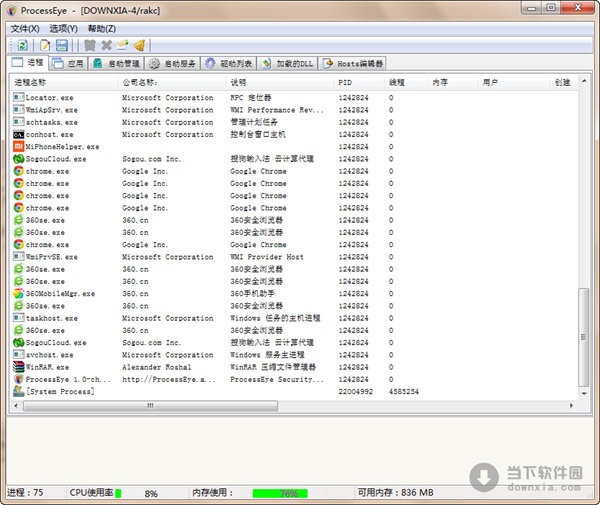The image size is (600, 505).
Task: Click the '进程 : 75' status bar entry
Action: [x=25, y=492]
